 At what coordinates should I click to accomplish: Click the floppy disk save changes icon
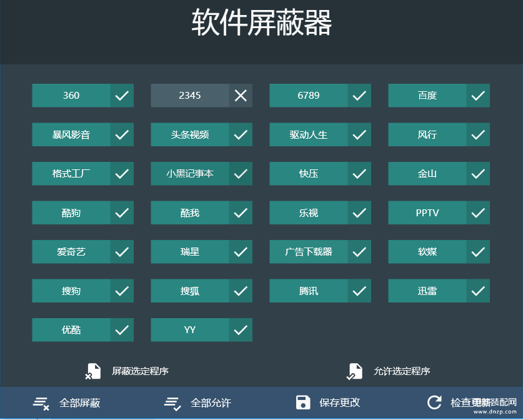coord(303,402)
